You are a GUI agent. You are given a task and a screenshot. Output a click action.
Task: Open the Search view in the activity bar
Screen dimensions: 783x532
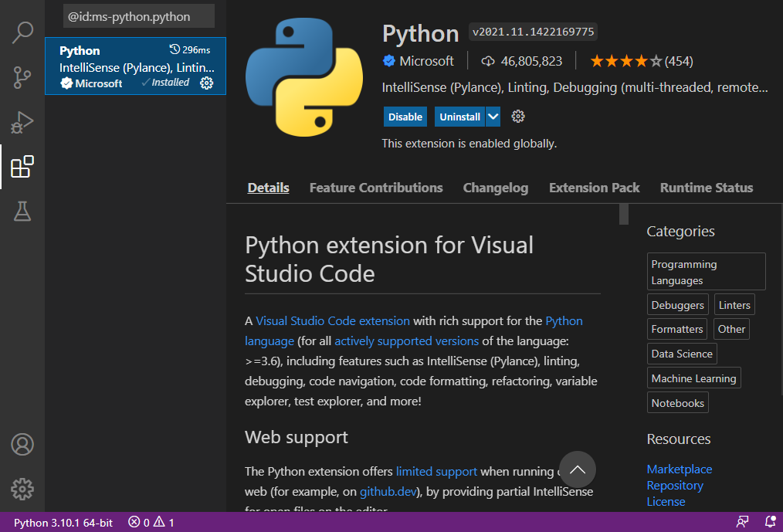pos(22,32)
